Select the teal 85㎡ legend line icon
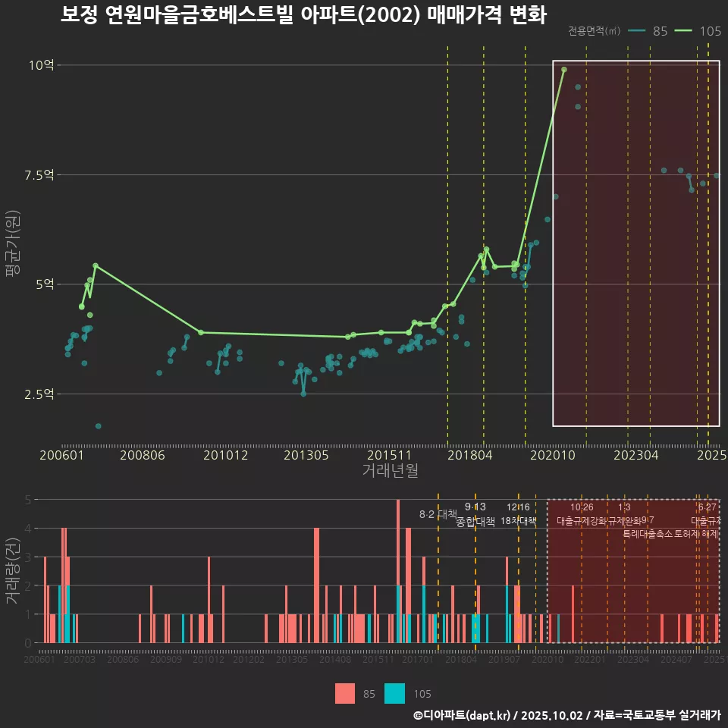 (x=636, y=32)
